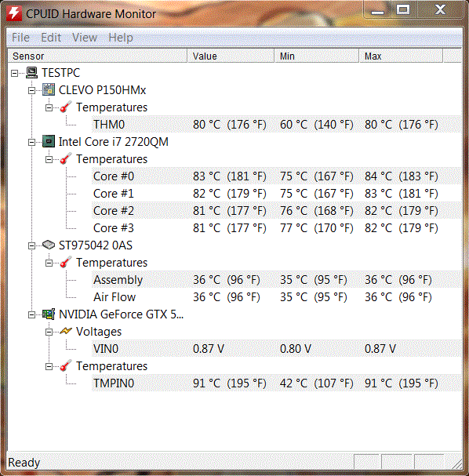469x476 pixels.
Task: Select the CLEVO P150HMx label
Action: click(102, 90)
